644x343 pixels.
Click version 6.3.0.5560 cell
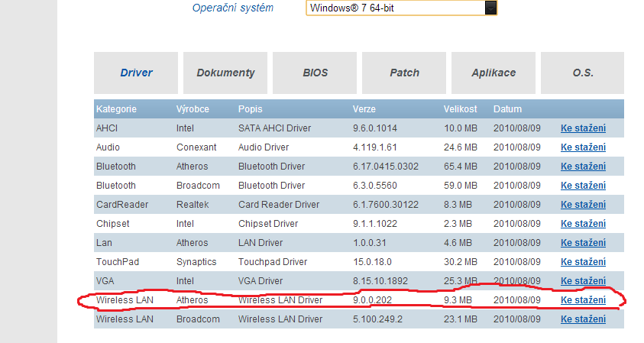375,186
